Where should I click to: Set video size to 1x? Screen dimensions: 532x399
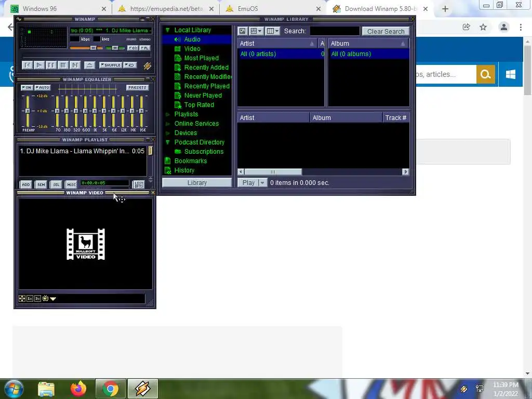(30, 299)
